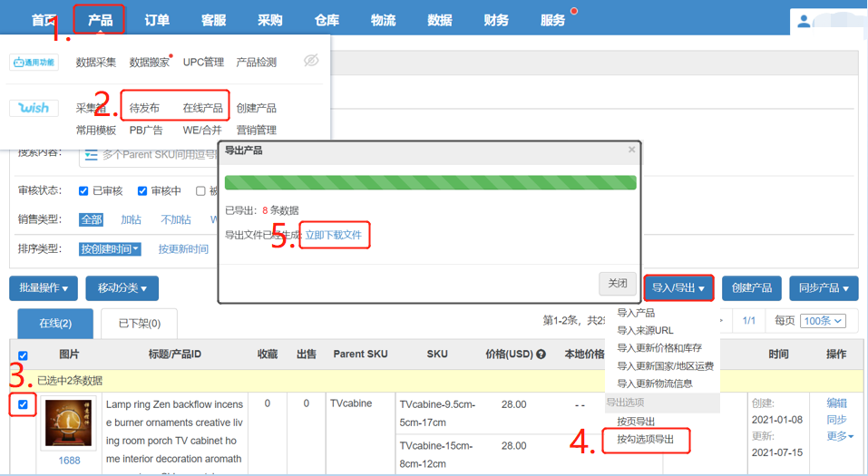Select 待发布 under Wish
The image size is (868, 476).
pos(144,108)
